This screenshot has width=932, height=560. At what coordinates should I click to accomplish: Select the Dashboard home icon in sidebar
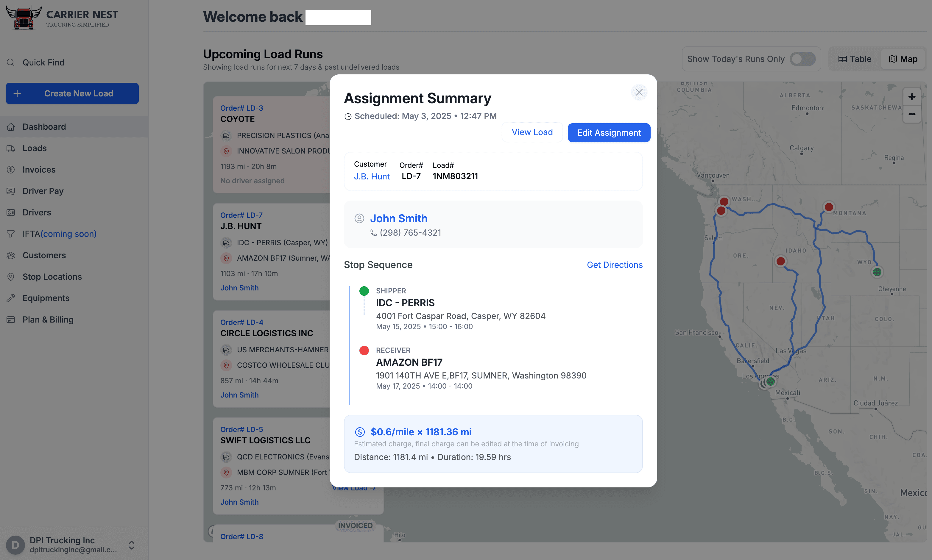tap(11, 126)
